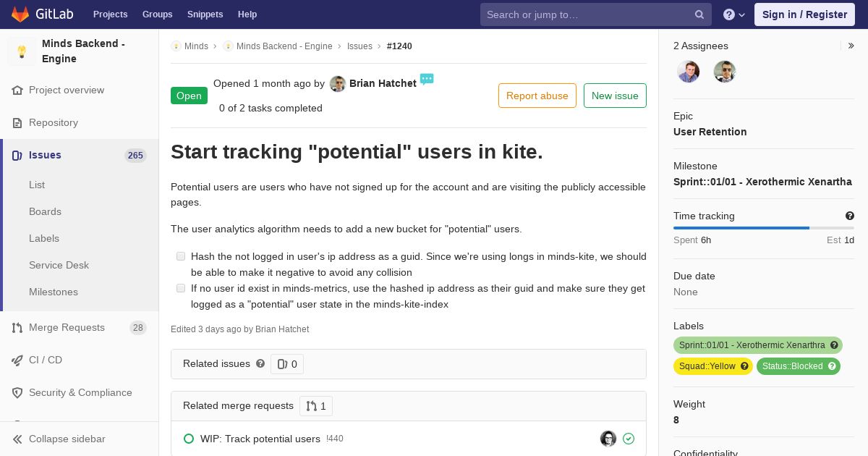Open the Help dropdown in the top bar
The height and width of the screenshot is (456, 868).
tap(734, 14)
